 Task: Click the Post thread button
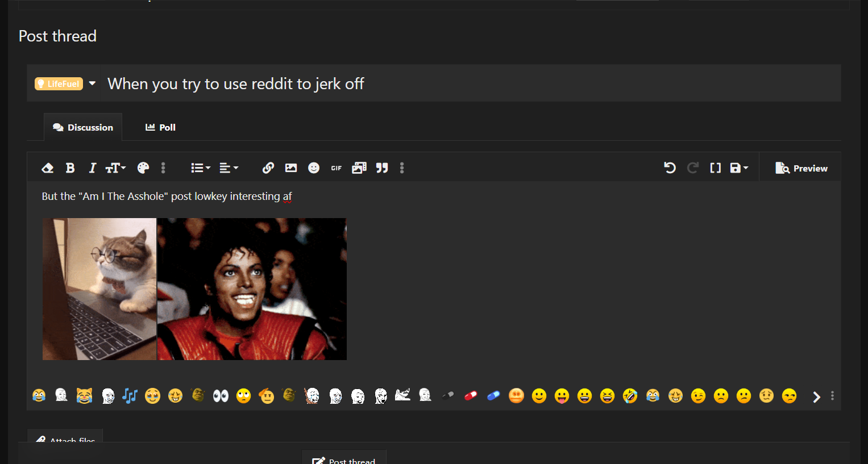344,458
